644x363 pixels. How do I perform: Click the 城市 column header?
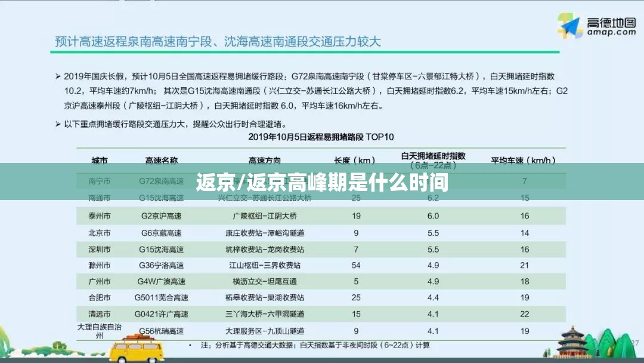100,161
